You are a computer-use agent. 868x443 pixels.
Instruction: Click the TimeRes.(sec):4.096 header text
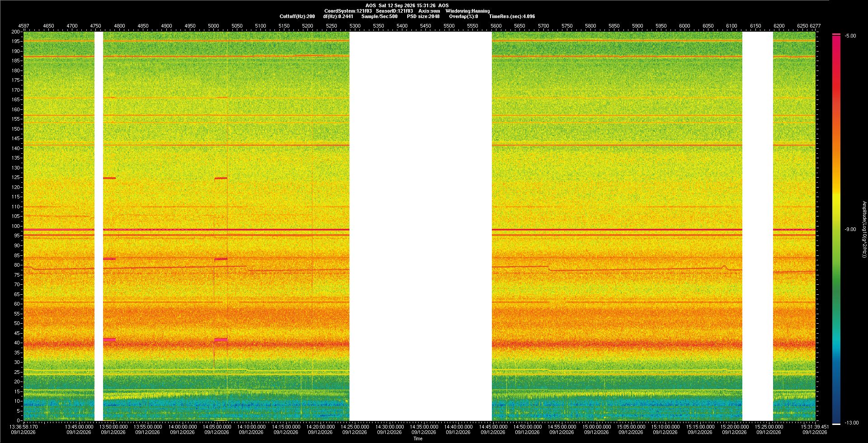pos(512,16)
